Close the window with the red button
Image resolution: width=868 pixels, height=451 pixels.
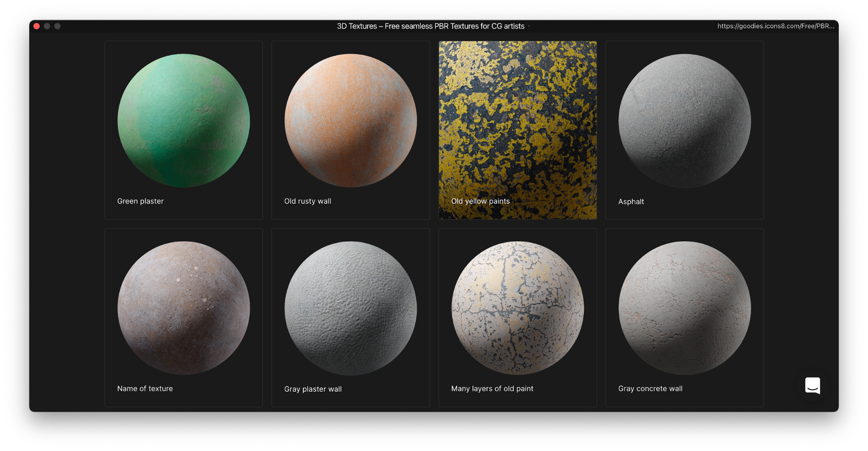point(37,26)
